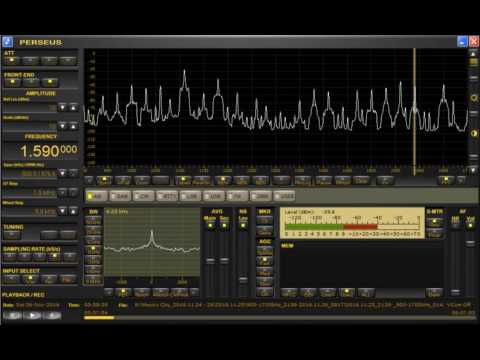The width and height of the screenshot is (480, 360).
Task: Select the last SAMPLING RATE button
Action: coord(69,257)
